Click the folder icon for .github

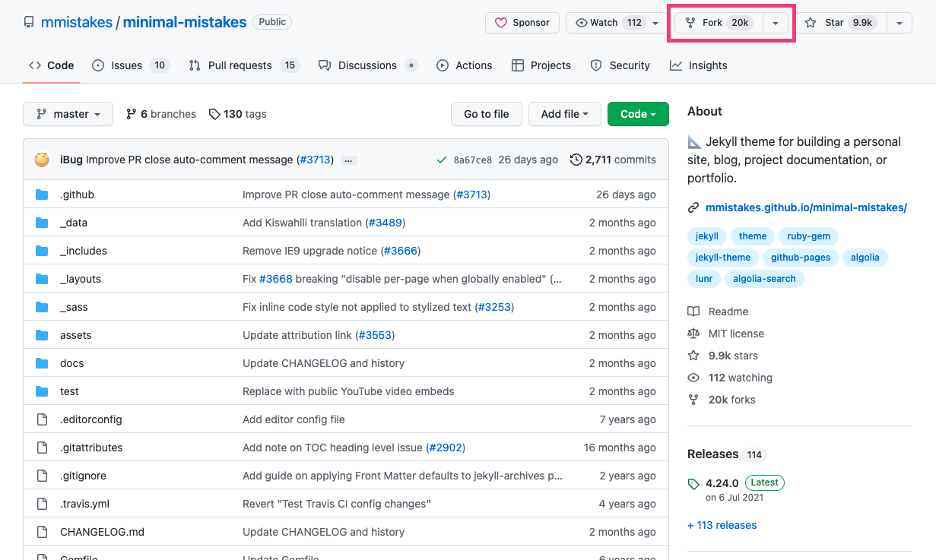click(x=42, y=195)
